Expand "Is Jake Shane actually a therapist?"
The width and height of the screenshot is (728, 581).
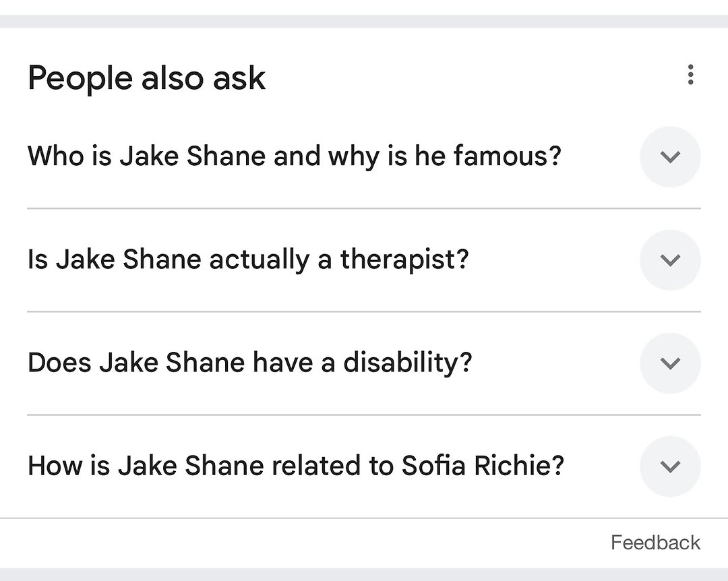click(247, 260)
